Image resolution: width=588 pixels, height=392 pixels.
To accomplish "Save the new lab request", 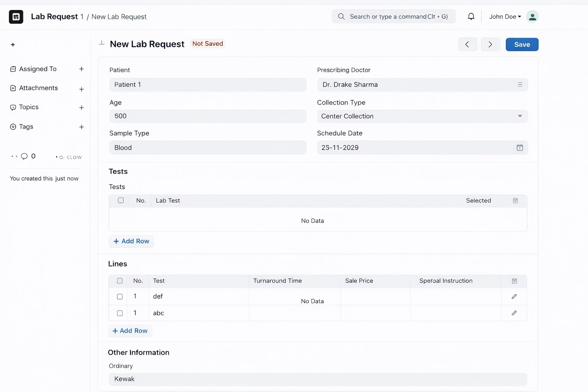I will (x=522, y=44).
